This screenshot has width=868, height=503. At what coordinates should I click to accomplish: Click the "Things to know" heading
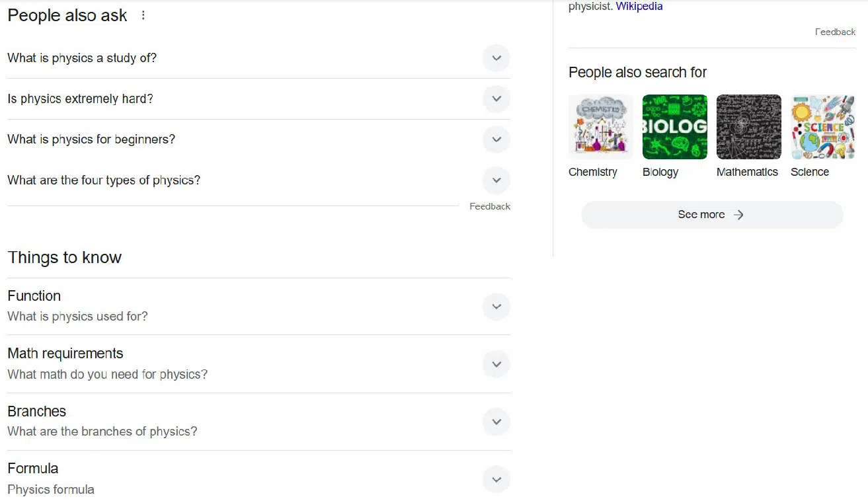click(x=64, y=258)
